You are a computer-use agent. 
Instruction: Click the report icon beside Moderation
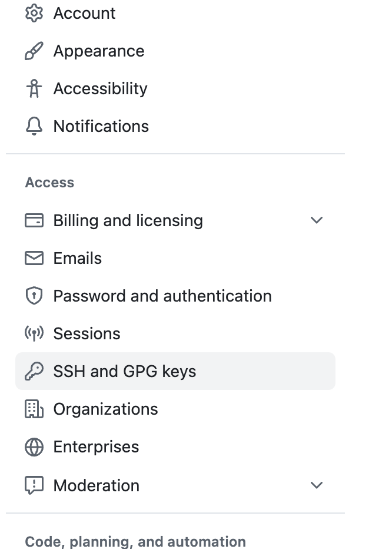(34, 485)
